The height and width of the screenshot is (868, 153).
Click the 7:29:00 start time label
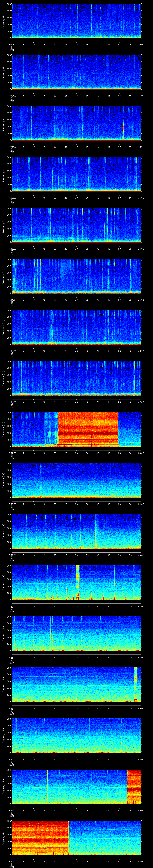12,44
